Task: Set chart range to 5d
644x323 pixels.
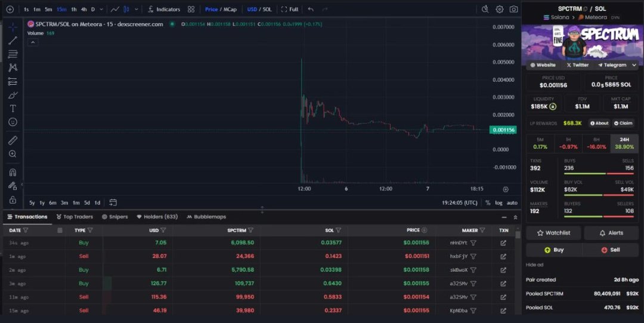Action: tap(87, 203)
